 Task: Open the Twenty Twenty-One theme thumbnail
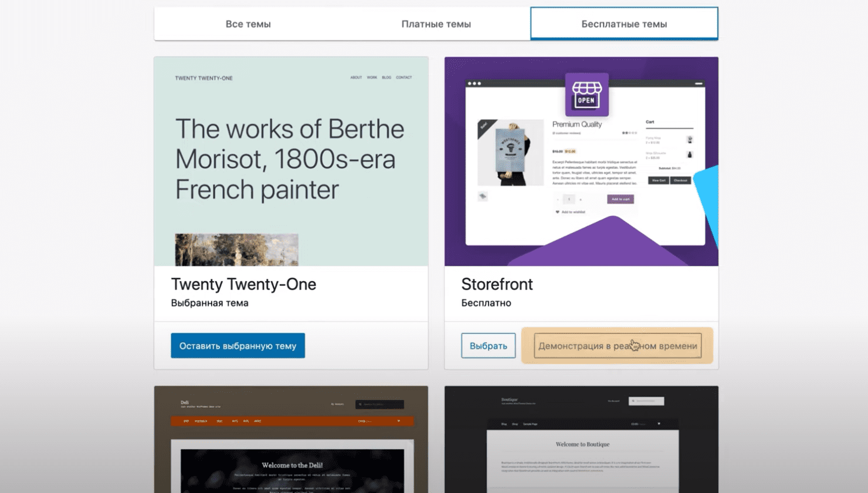point(291,161)
